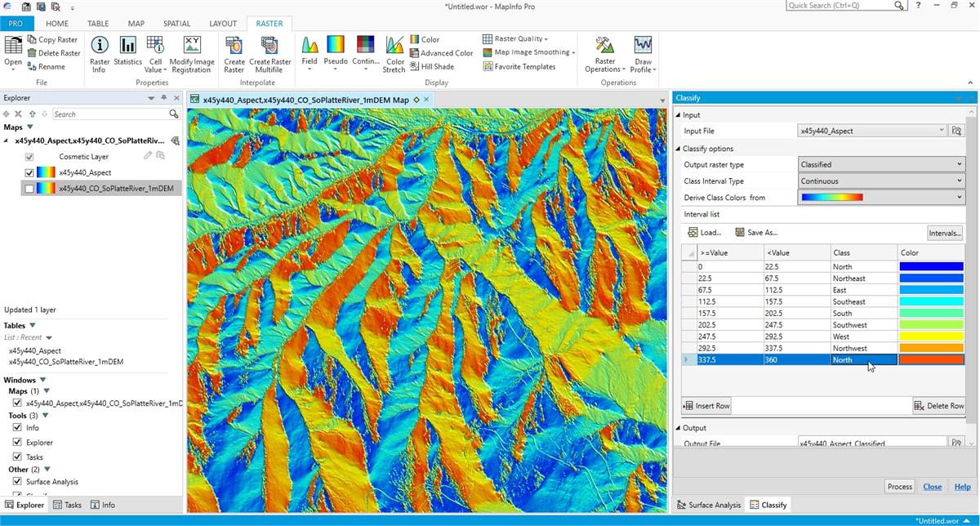The height and width of the screenshot is (526, 980).
Task: Open the Surface Analysis bottom tab
Action: [x=708, y=505]
